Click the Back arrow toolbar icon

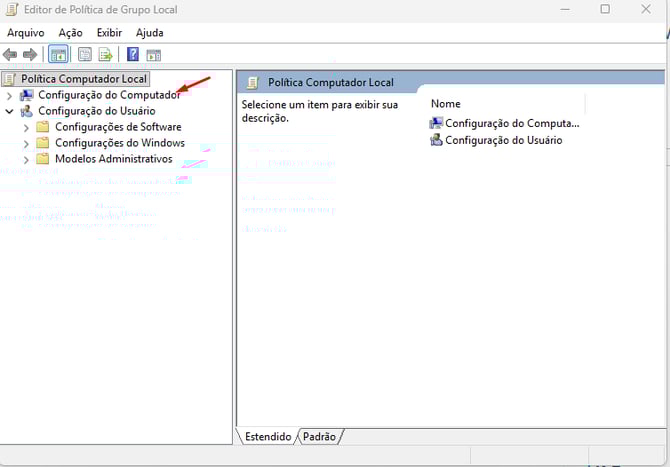11,54
